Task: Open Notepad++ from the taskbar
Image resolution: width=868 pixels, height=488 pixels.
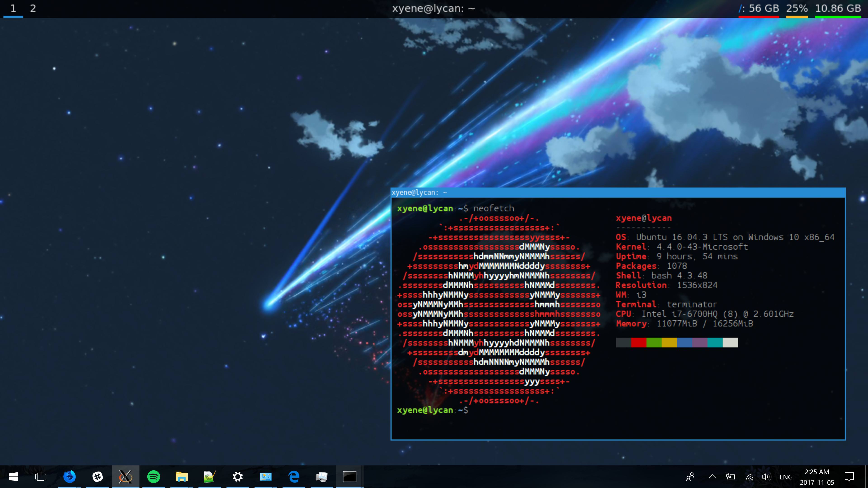Action: [209, 476]
